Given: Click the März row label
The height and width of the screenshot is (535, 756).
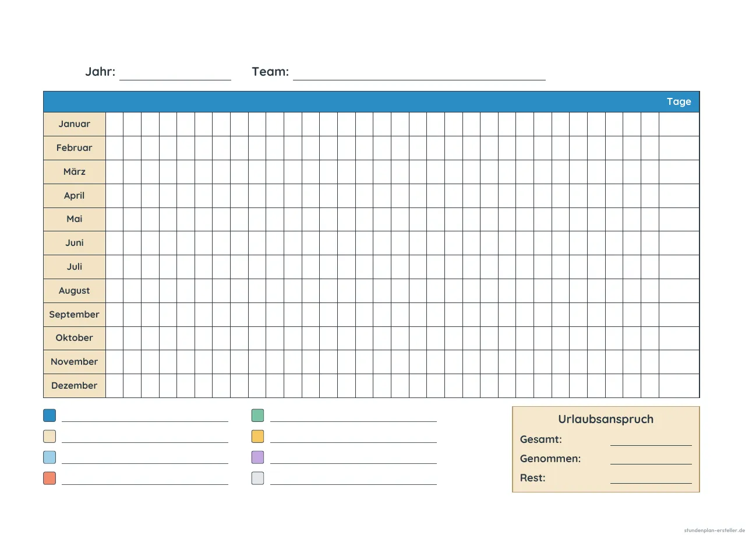Looking at the screenshot, I should click(x=75, y=172).
